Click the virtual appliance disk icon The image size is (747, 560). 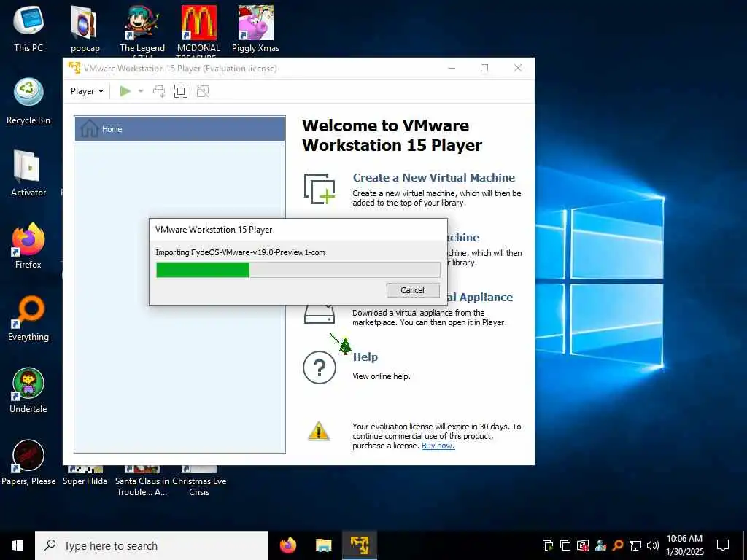320,314
